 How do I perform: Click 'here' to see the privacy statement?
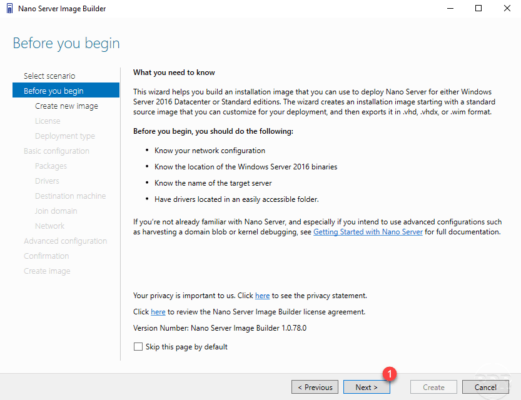tap(262, 296)
